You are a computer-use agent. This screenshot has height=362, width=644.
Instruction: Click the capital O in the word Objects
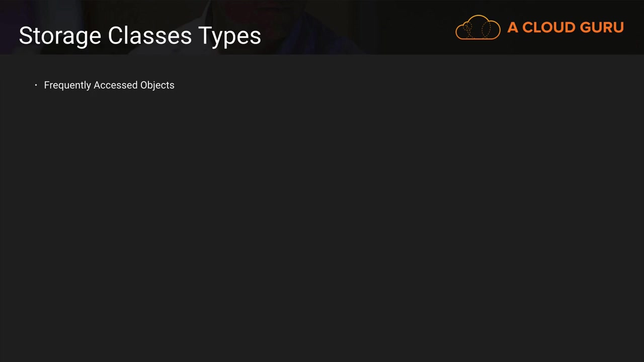144,85
